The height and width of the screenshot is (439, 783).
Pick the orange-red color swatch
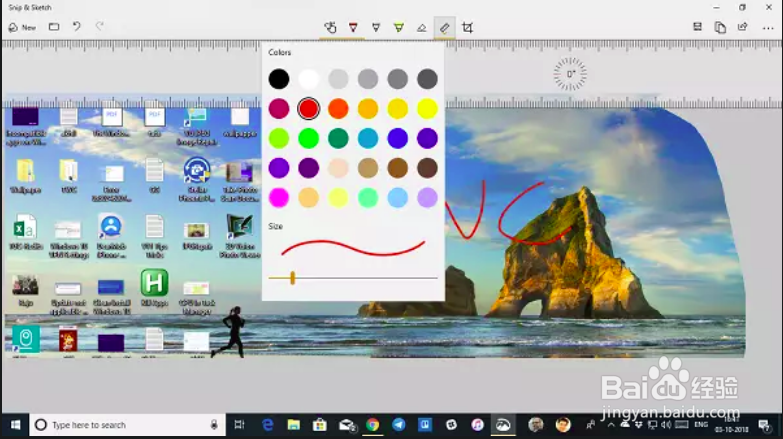point(338,108)
